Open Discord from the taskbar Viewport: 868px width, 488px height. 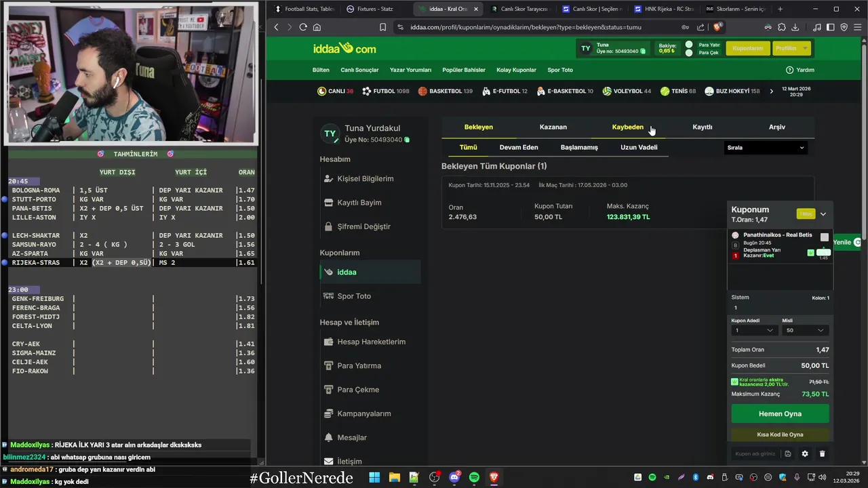click(454, 477)
